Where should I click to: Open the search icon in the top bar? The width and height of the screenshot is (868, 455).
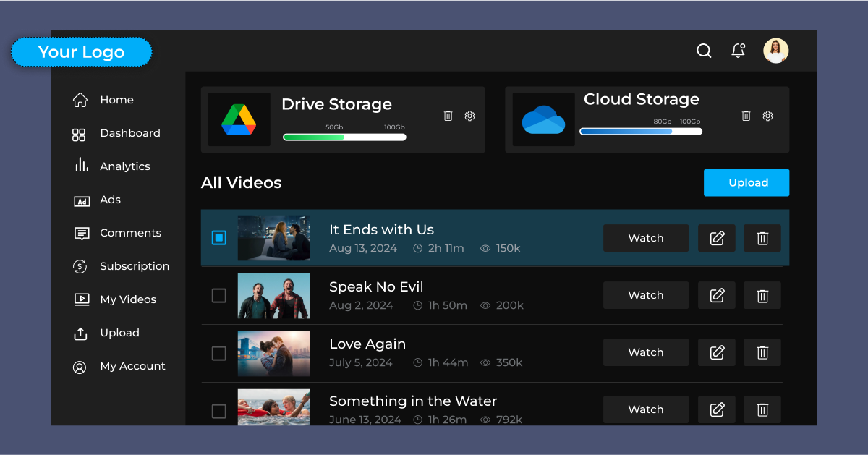[703, 51]
